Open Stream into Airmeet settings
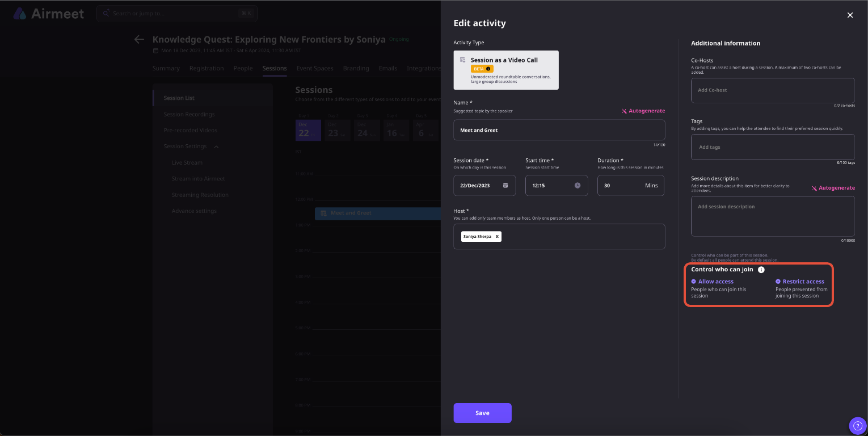This screenshot has width=868, height=436. [x=199, y=179]
